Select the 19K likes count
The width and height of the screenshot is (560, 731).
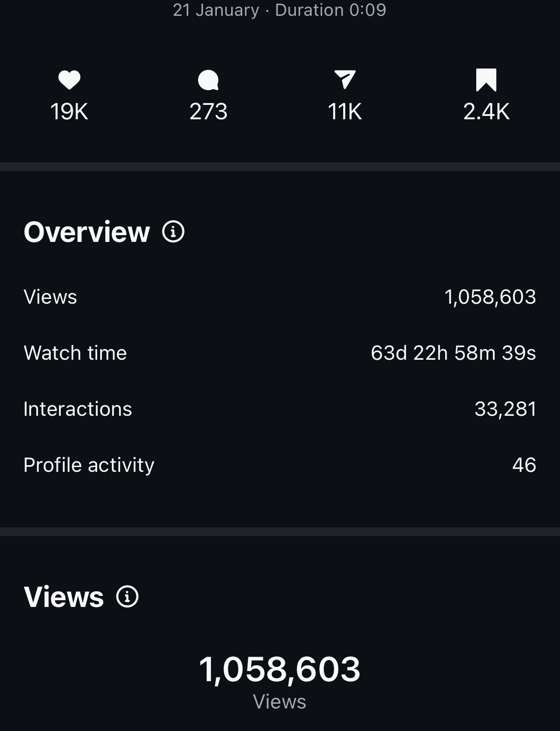69,112
